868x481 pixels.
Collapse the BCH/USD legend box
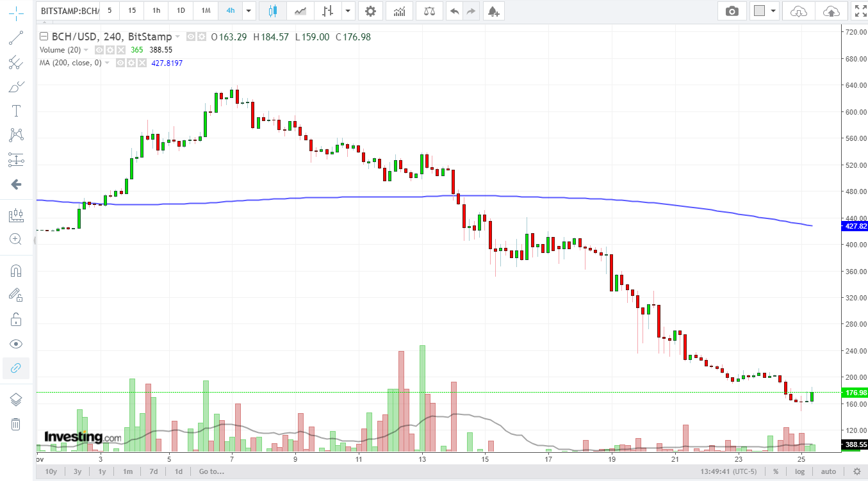tap(44, 37)
